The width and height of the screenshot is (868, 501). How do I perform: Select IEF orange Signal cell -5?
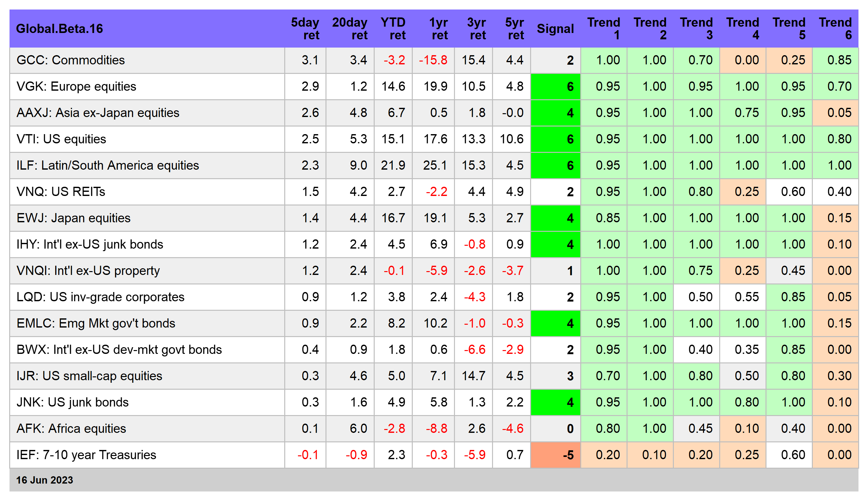click(556, 455)
